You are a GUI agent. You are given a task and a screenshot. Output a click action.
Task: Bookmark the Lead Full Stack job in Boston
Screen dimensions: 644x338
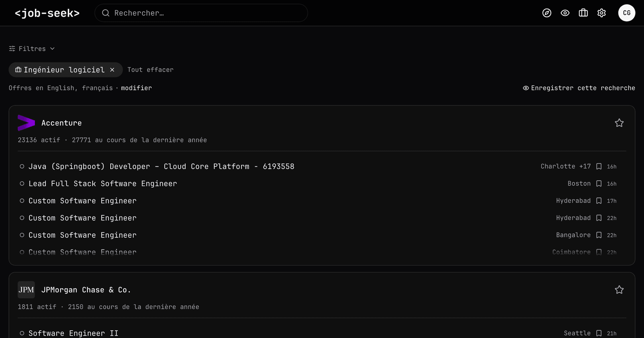(x=599, y=184)
